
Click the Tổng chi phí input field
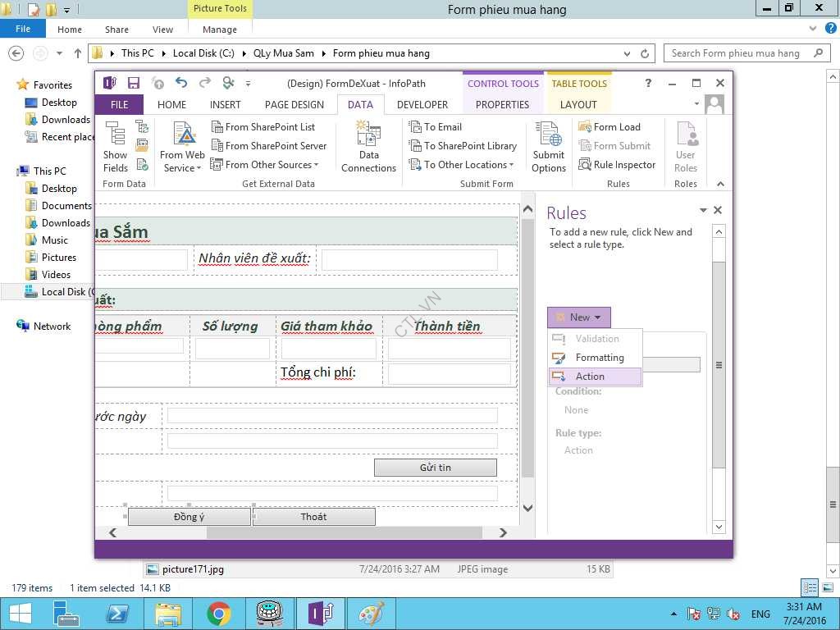pos(450,374)
